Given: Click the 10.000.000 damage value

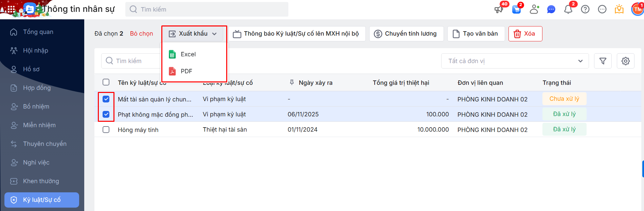Looking at the screenshot, I should (433, 130).
